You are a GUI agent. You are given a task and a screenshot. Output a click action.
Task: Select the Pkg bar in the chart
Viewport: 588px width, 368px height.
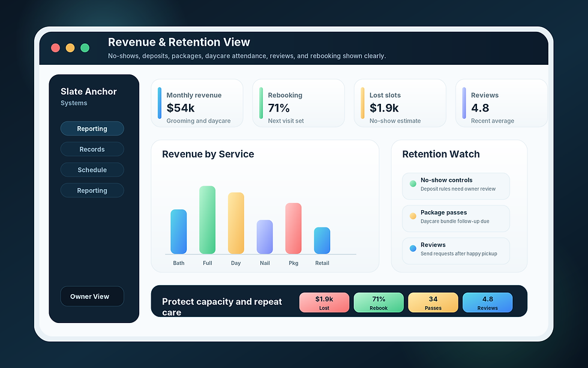pos(293,229)
